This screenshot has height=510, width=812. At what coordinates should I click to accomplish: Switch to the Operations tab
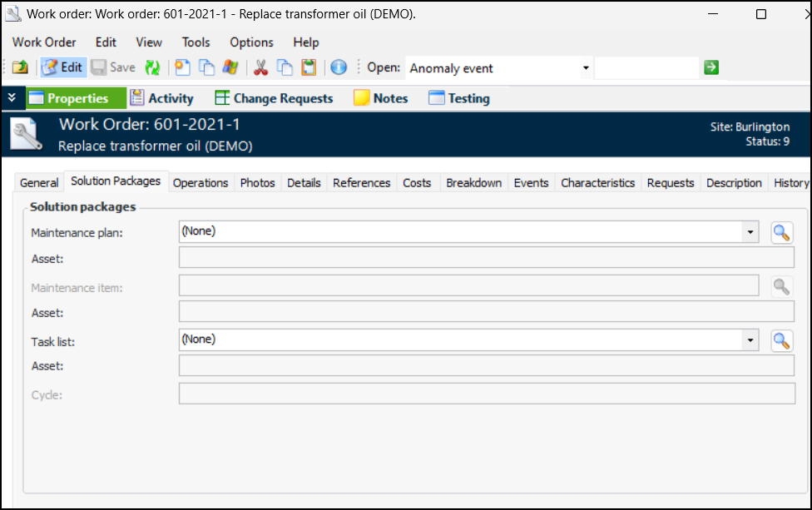pos(201,183)
